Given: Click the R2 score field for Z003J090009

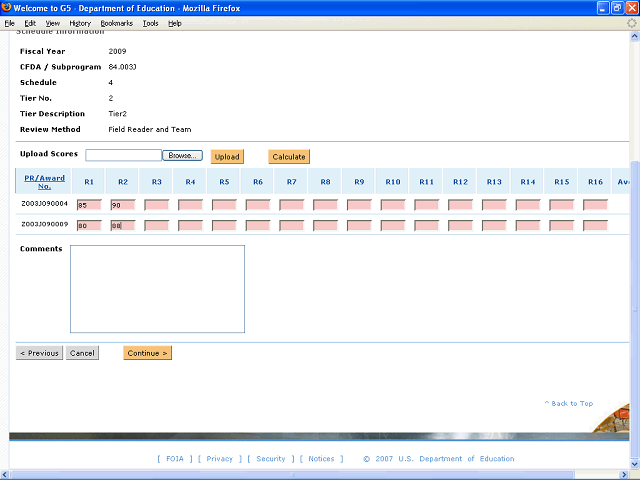Looking at the screenshot, I should [x=122, y=225].
